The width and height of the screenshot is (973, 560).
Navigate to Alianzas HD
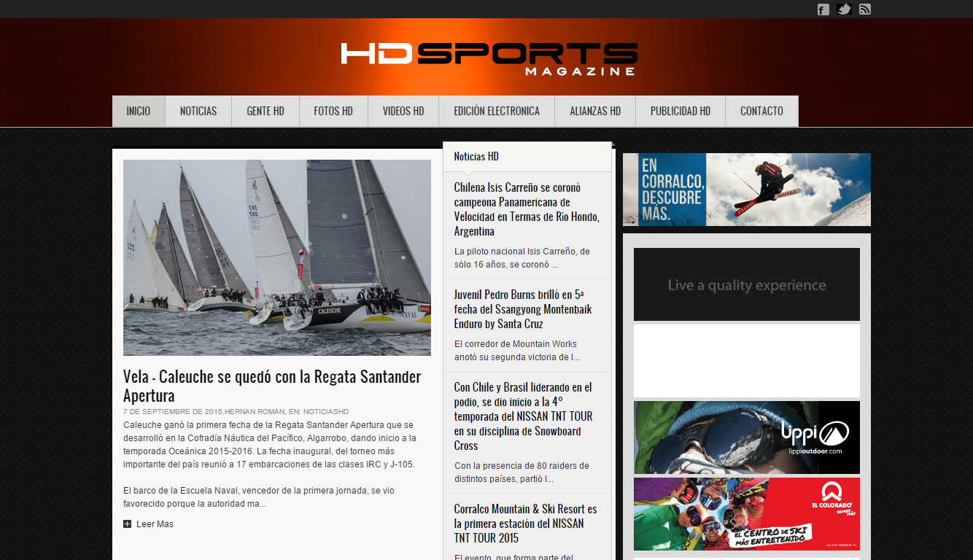click(x=595, y=112)
